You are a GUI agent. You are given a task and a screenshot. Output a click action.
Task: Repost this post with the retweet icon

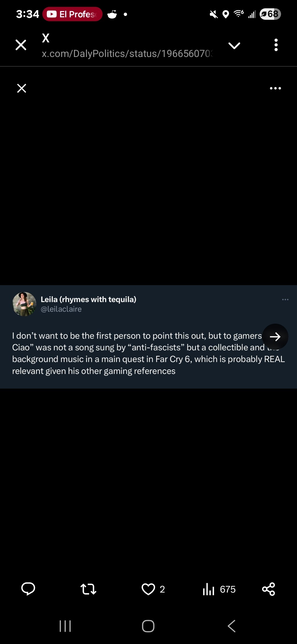(88, 589)
